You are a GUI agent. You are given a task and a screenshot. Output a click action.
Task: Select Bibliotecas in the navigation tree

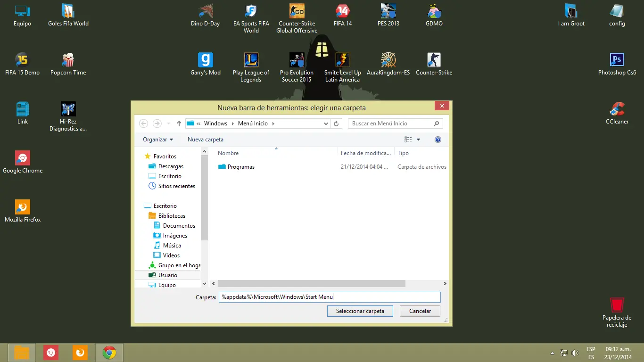point(167,216)
